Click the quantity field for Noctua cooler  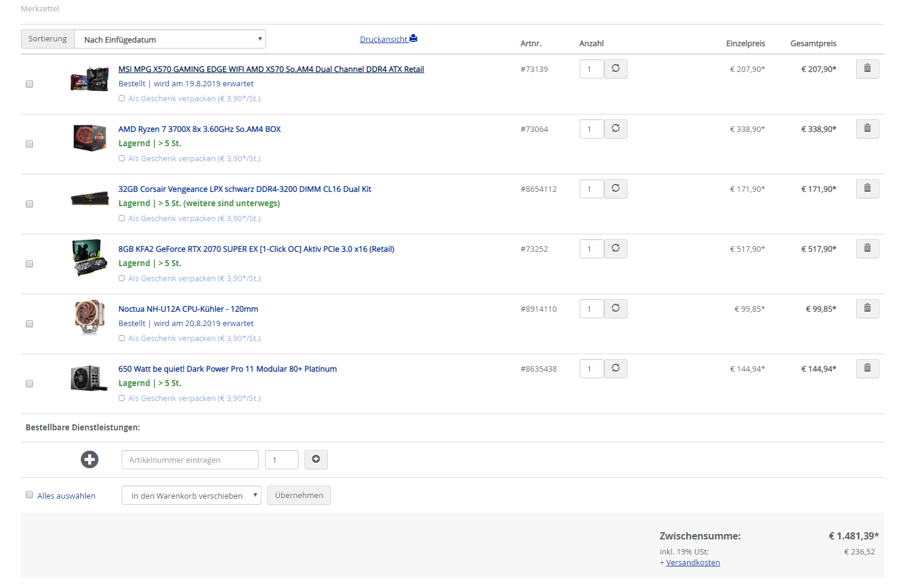[x=592, y=309]
